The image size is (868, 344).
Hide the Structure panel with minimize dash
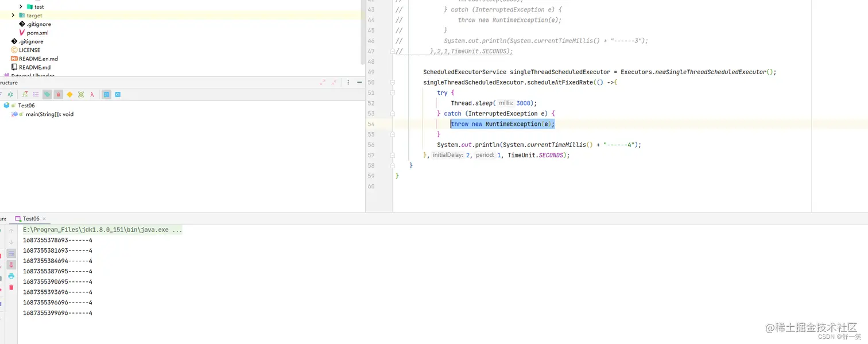[x=360, y=83]
